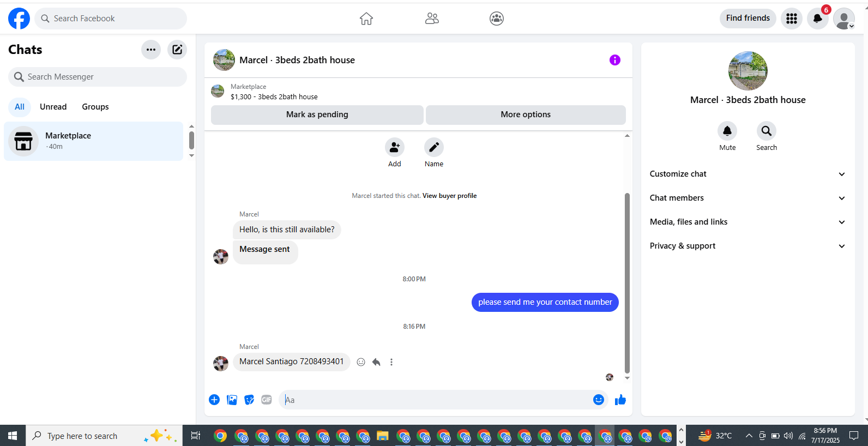Show hidden system tray icons chevron
This screenshot has width=868, height=446.
(x=749, y=436)
